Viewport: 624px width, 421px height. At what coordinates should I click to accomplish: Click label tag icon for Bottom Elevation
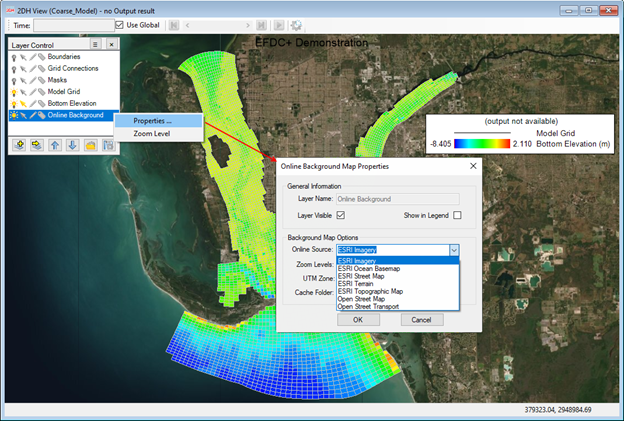(x=41, y=103)
